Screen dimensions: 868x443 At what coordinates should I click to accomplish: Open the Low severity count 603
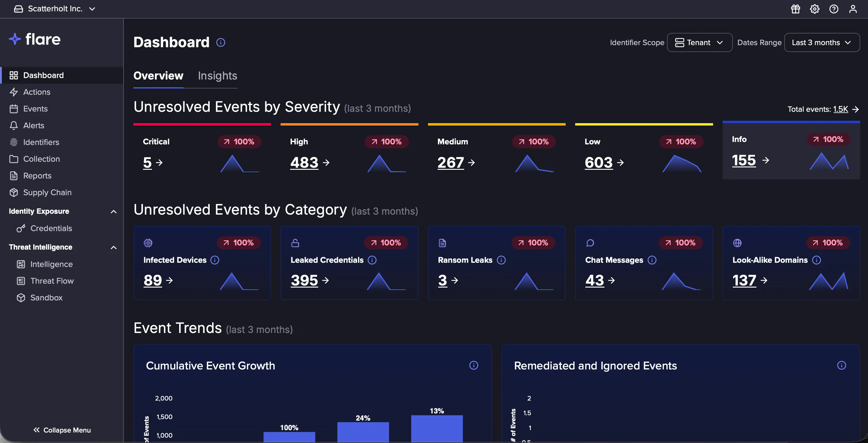click(599, 163)
